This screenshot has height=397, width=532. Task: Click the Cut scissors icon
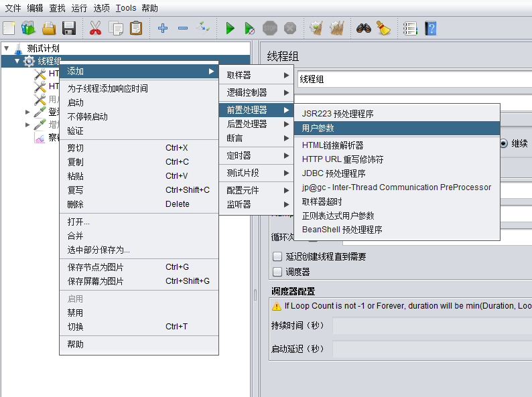(95, 28)
